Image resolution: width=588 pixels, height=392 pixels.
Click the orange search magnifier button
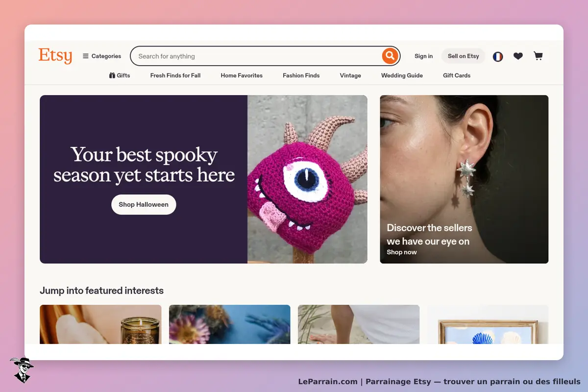[x=390, y=56]
